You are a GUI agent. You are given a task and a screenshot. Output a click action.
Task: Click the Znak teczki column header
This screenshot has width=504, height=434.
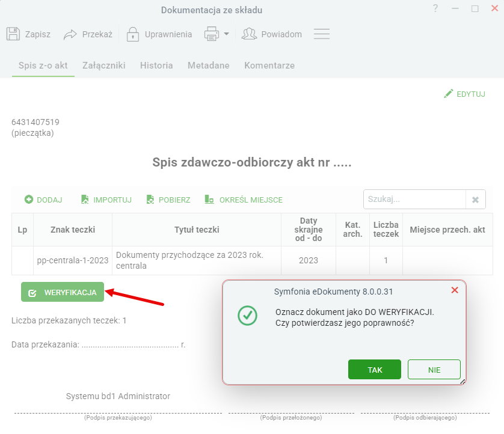(x=73, y=230)
